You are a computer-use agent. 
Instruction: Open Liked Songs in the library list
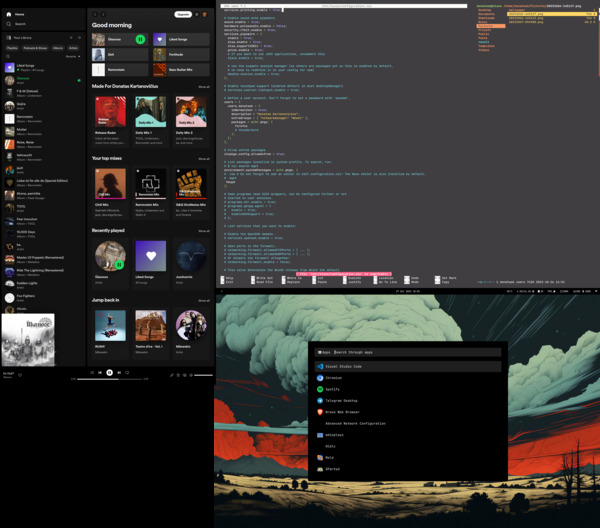(x=42, y=68)
